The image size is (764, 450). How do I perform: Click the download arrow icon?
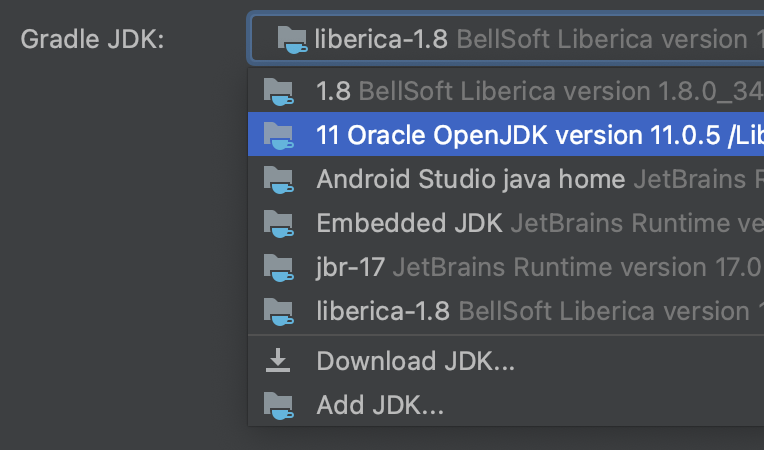[x=278, y=360]
